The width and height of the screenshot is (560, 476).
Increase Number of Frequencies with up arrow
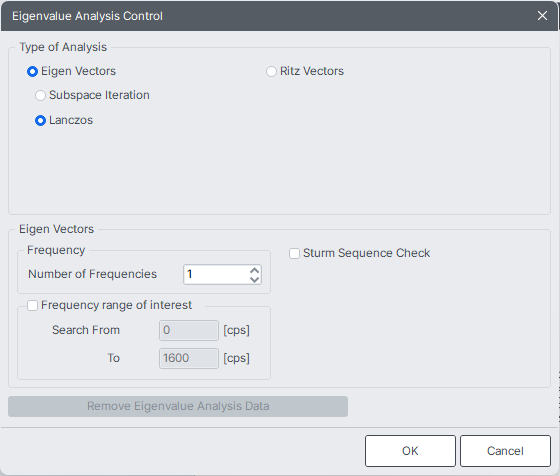click(255, 270)
